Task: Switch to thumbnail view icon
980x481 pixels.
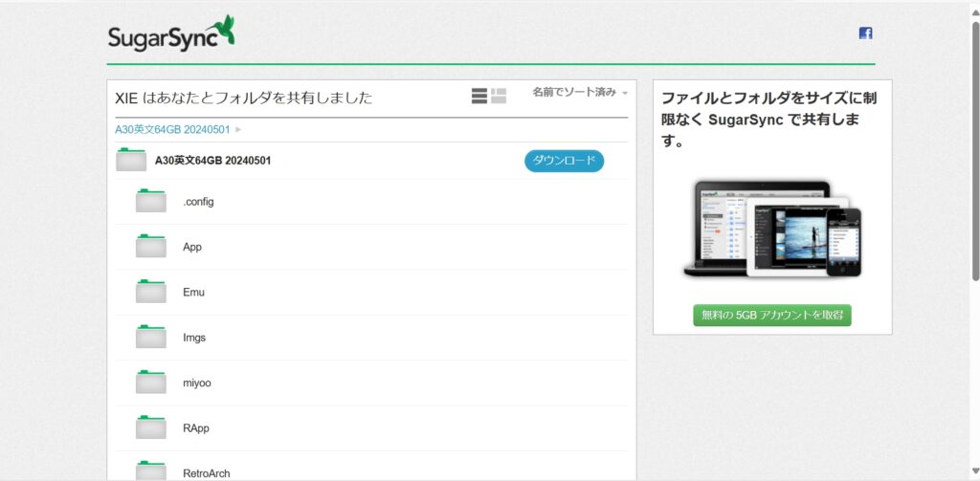Action: pyautogui.click(x=499, y=96)
